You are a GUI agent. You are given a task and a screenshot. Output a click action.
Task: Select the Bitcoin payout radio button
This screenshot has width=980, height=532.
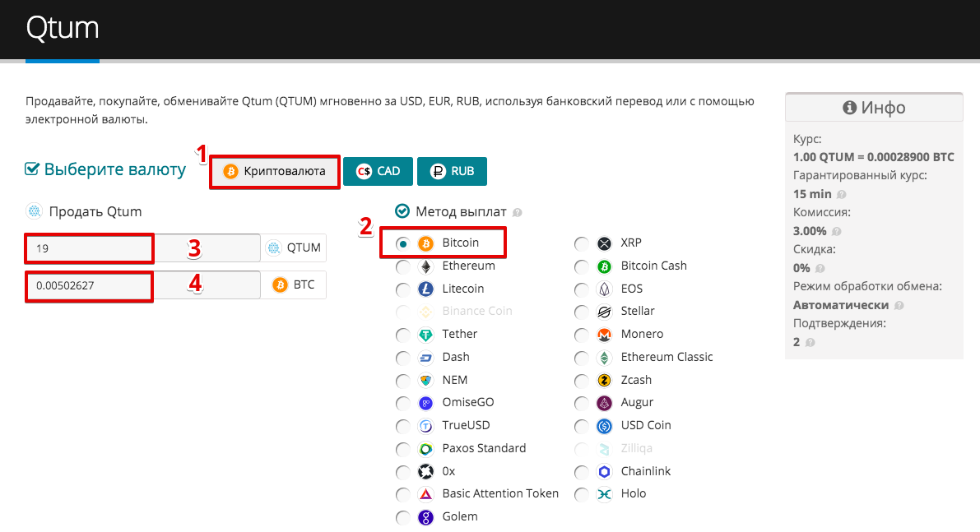[402, 243]
